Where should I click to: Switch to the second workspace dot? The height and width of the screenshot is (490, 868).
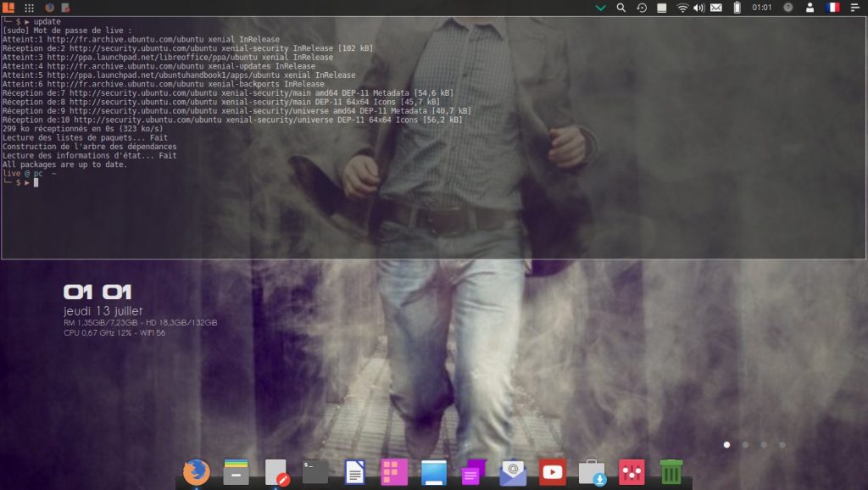point(745,444)
